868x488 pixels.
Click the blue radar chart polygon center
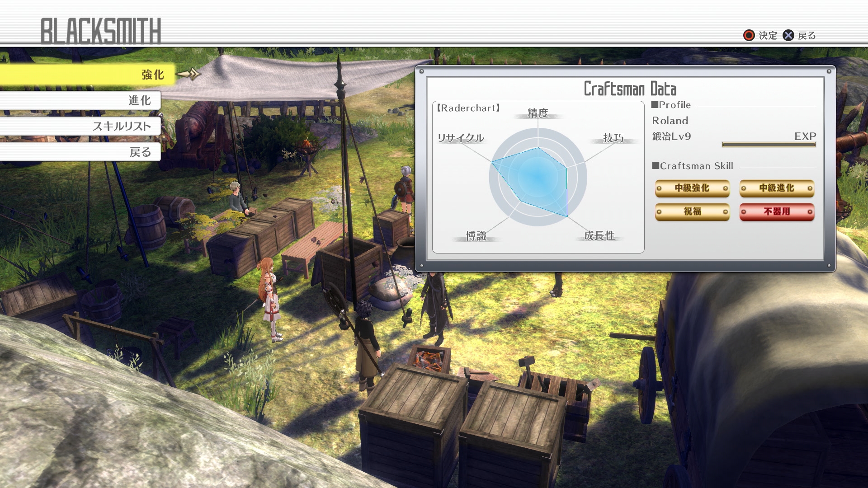point(537,178)
